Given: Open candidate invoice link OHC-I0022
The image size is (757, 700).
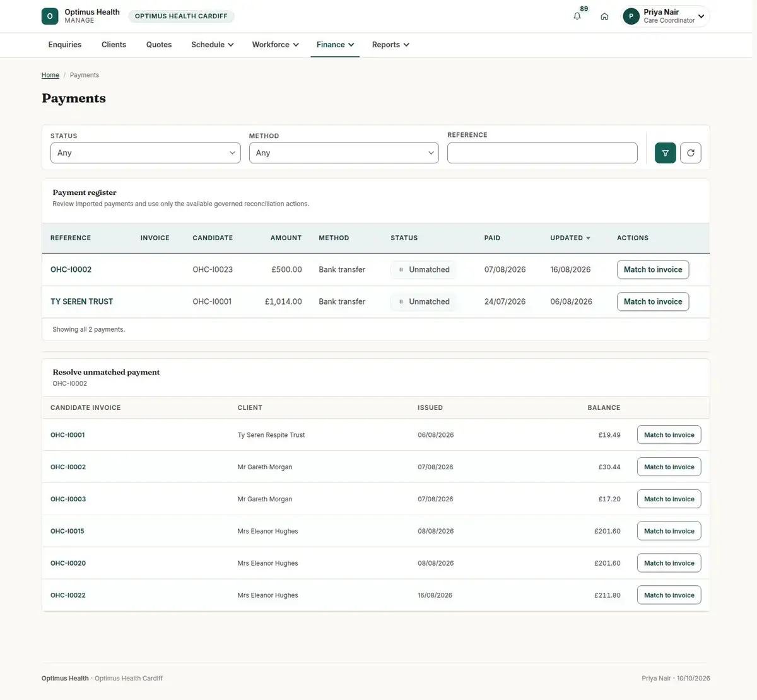Looking at the screenshot, I should coord(68,595).
